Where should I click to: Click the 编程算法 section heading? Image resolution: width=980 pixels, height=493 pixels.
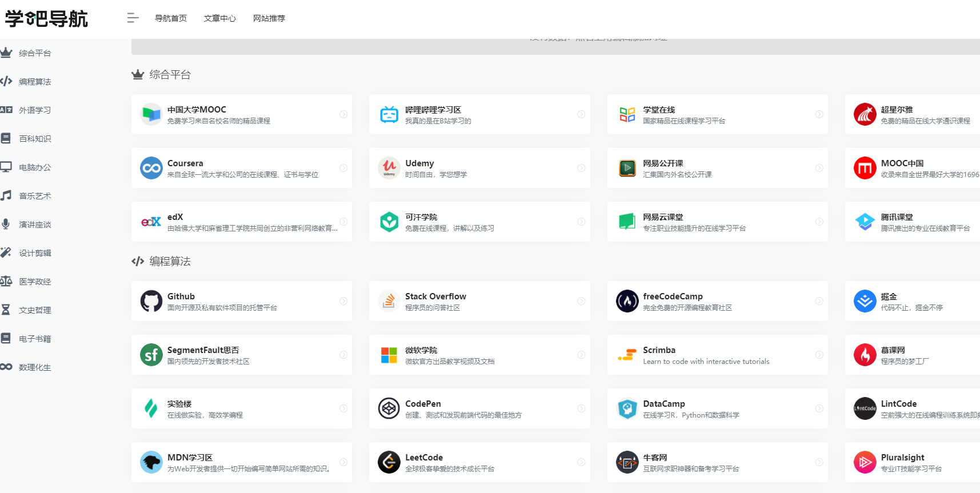click(170, 262)
